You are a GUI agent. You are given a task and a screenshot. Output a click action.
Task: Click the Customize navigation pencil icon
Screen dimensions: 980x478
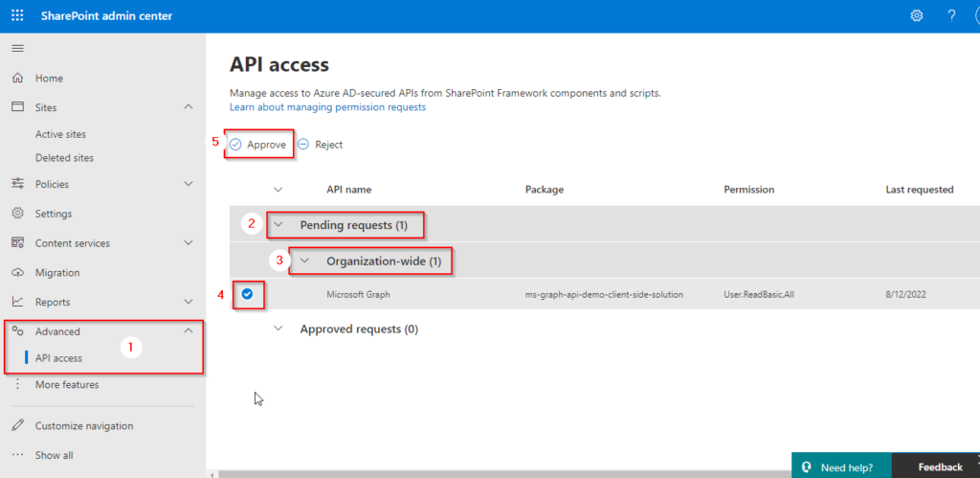click(17, 426)
